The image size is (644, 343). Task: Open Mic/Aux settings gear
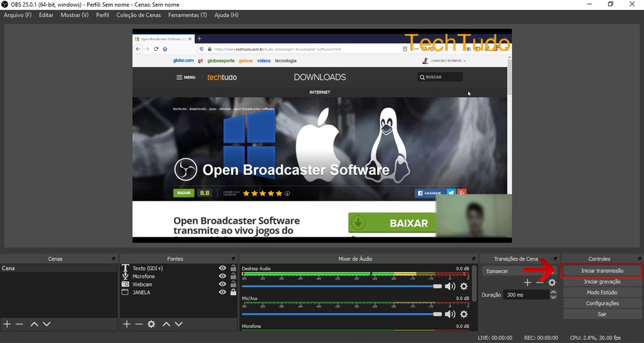pyautogui.click(x=464, y=314)
